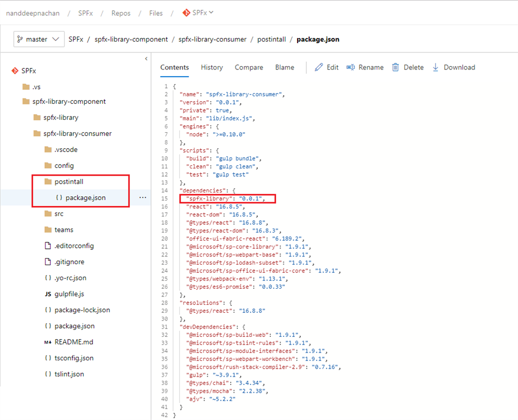
Task: Click the config folder icon
Action: [x=48, y=165]
